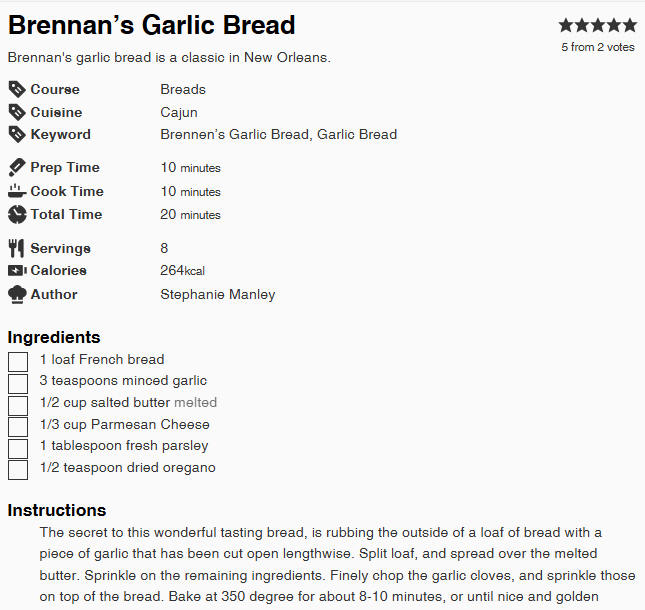Click the first rating star
Image resolution: width=645 pixels, height=610 pixels.
(x=566, y=26)
